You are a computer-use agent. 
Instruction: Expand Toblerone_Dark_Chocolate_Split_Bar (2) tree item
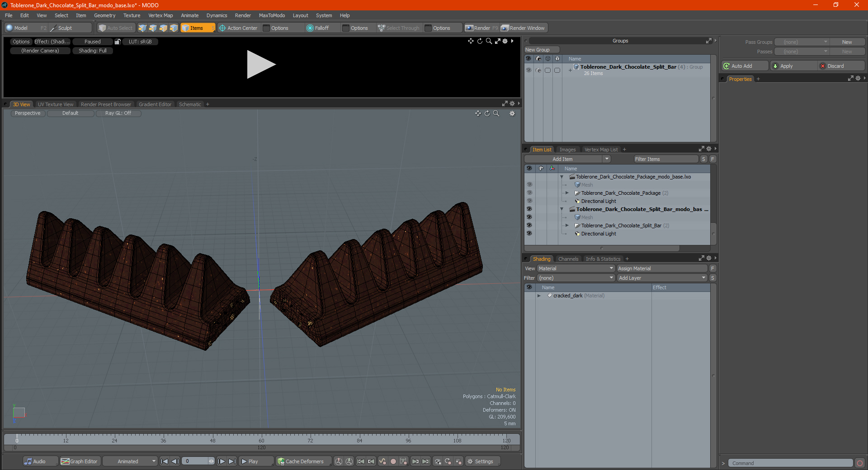pyautogui.click(x=567, y=226)
